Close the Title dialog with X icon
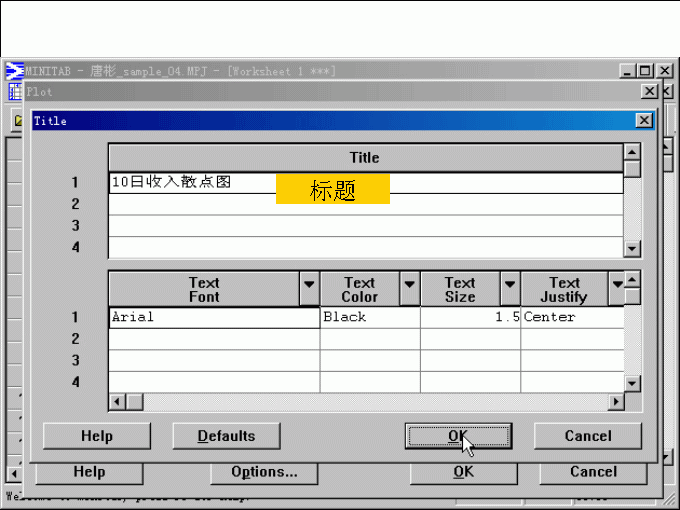This screenshot has width=680, height=510. click(644, 120)
